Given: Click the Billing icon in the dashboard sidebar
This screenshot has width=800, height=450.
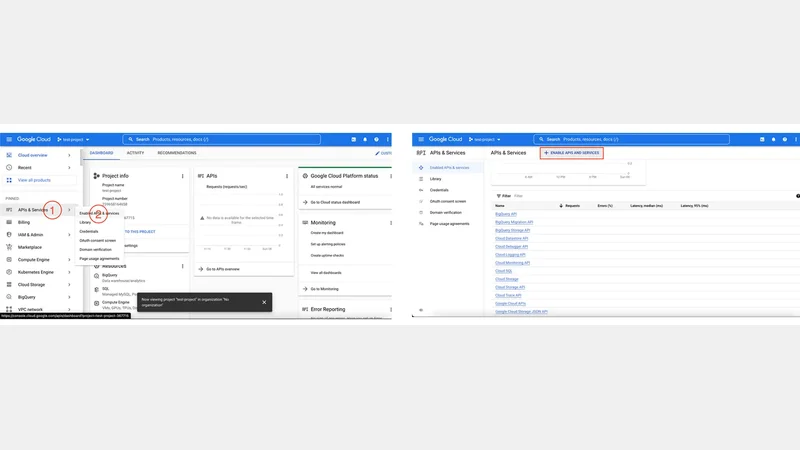Looking at the screenshot, I should pos(9,222).
